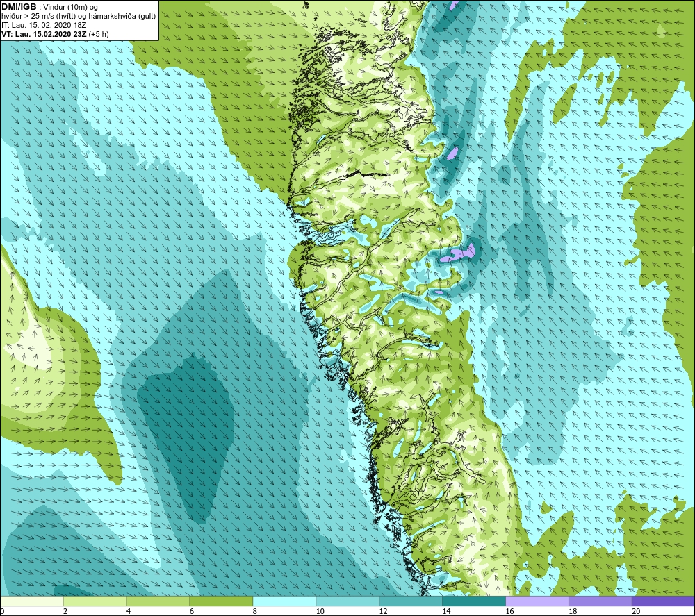695x616 pixels.
Task: Choose the olive green 6–8 m/s legend swatch
Action: [221, 601]
